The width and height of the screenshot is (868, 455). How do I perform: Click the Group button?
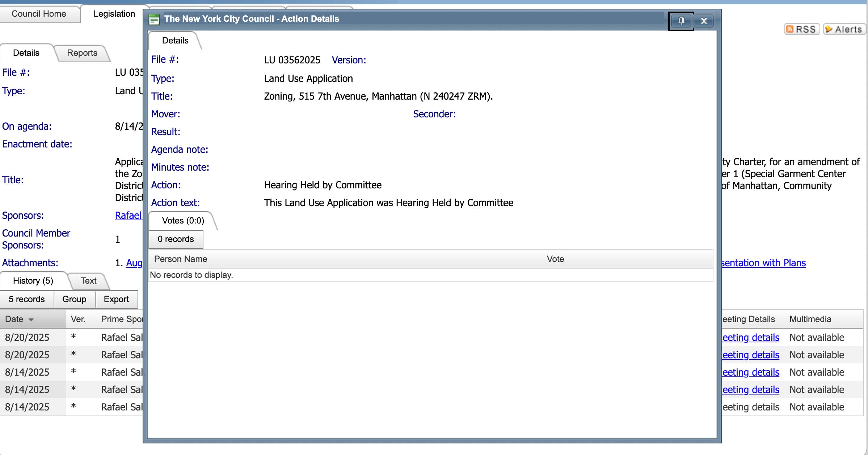point(74,299)
